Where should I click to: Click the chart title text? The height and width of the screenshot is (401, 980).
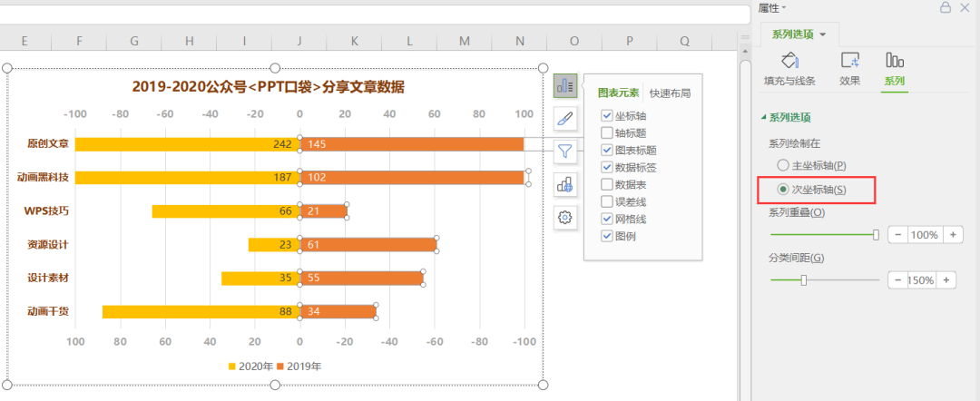pos(268,87)
